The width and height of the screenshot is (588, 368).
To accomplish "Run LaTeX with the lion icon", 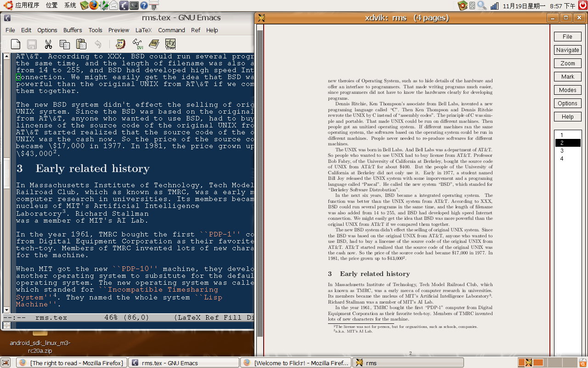I will click(121, 44).
